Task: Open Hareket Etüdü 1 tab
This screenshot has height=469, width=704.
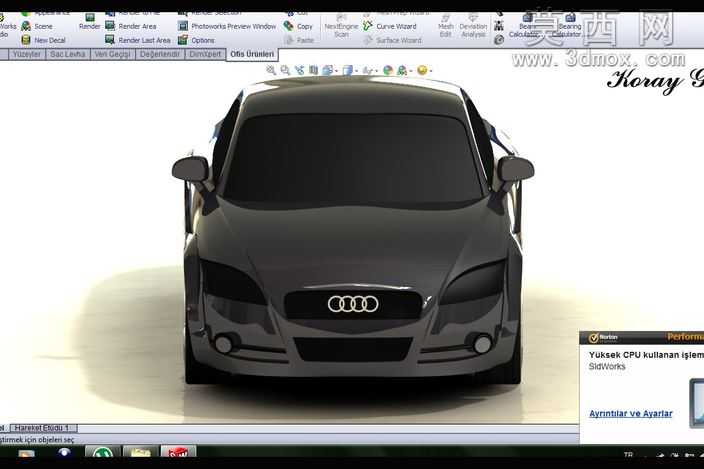Action: coord(43,428)
